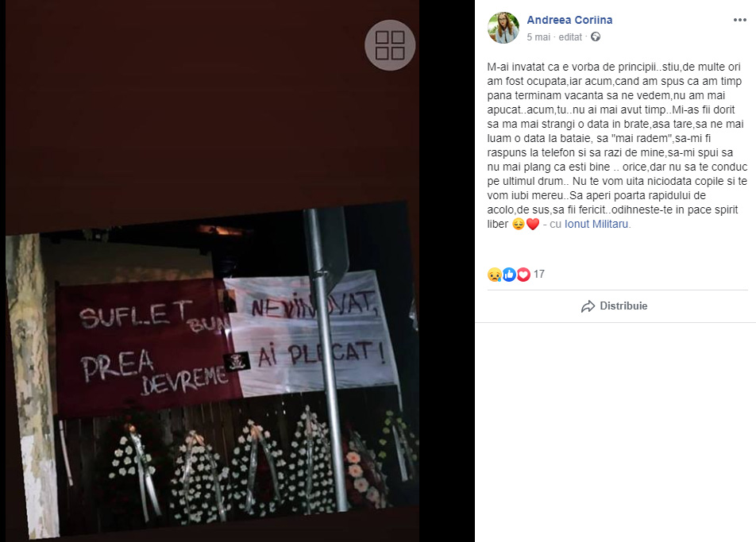Click the share arrow icon beside Distribuie

pos(588,306)
